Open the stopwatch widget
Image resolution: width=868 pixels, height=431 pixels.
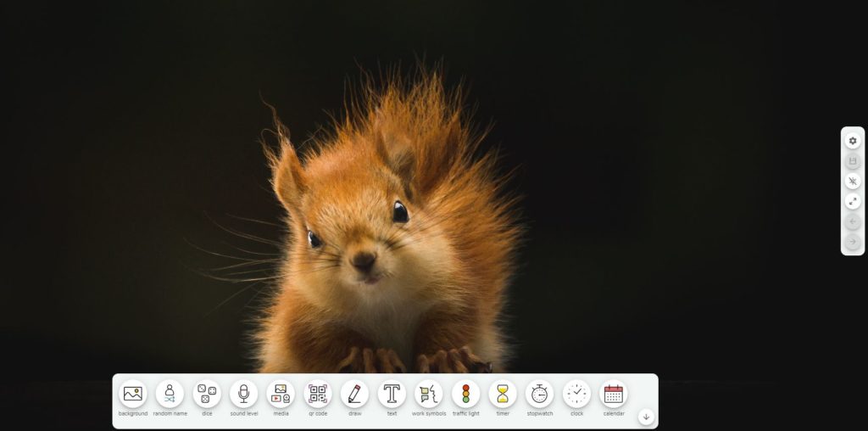click(x=540, y=394)
